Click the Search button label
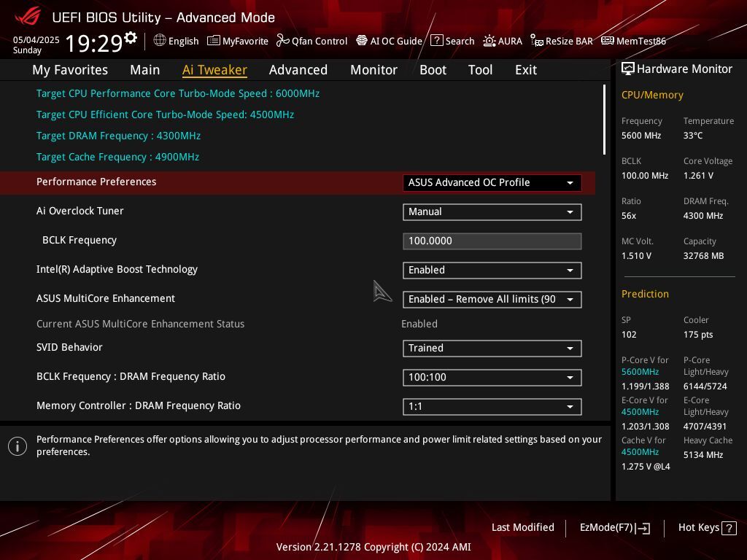Viewport: 747px width, 560px height. point(460,41)
